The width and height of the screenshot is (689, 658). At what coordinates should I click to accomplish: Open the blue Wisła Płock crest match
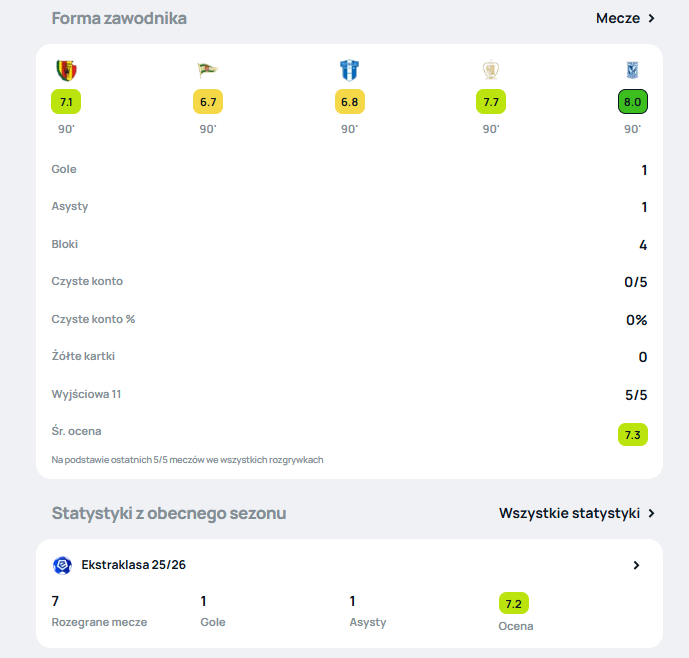350,70
